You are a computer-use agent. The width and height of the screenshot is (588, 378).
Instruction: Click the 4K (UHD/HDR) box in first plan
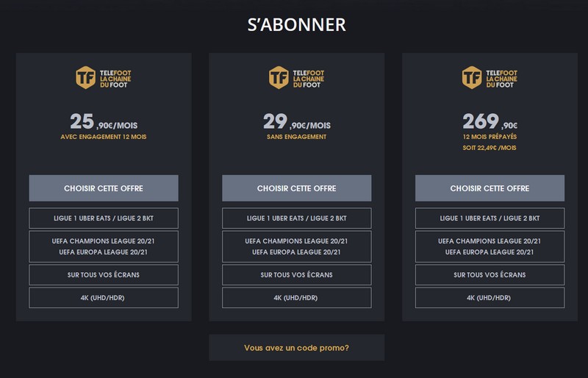click(104, 298)
